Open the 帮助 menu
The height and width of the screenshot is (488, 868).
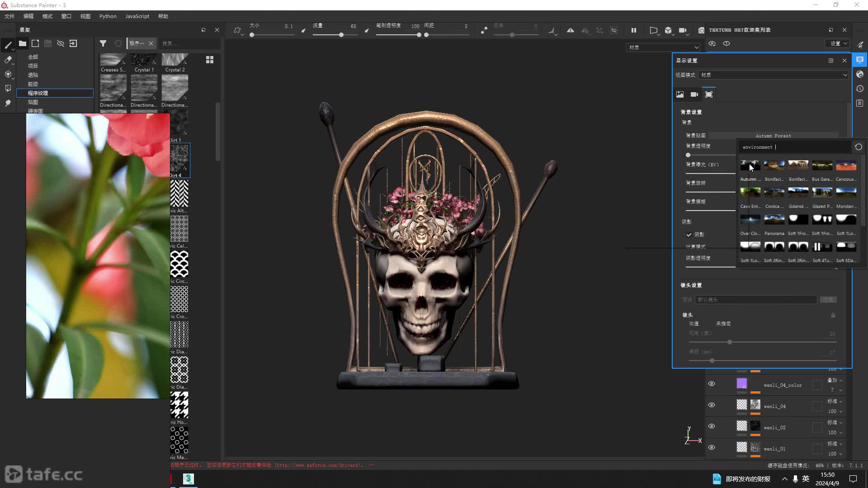163,16
